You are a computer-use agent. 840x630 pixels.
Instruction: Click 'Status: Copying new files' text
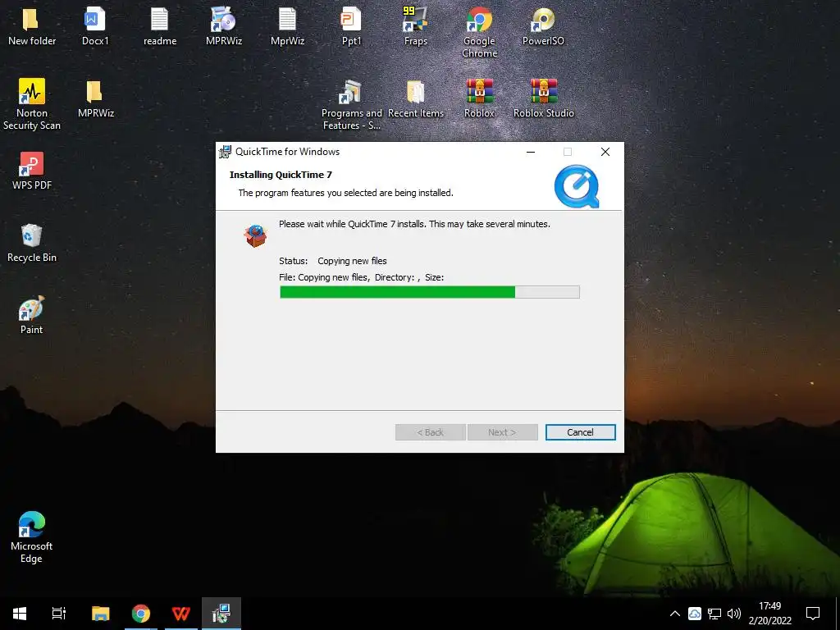tap(333, 261)
